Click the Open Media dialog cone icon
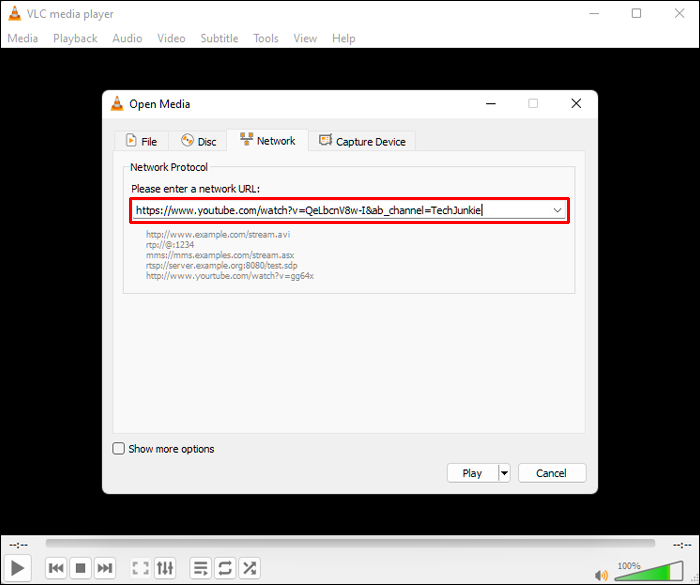The height and width of the screenshot is (585, 700). click(117, 104)
